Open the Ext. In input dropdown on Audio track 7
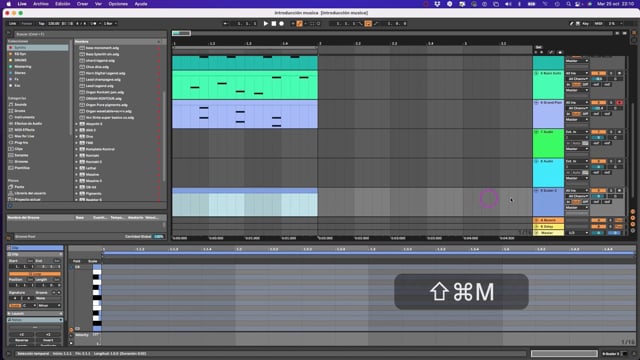Screen dimensions: 640x360 577,132
